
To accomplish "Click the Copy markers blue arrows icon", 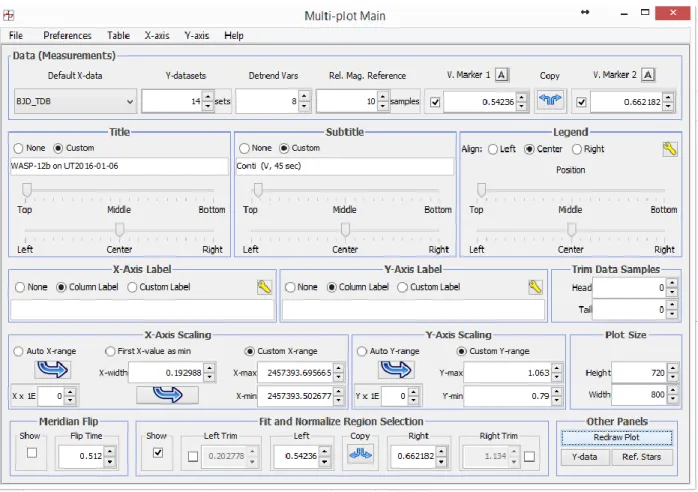I will [x=550, y=100].
